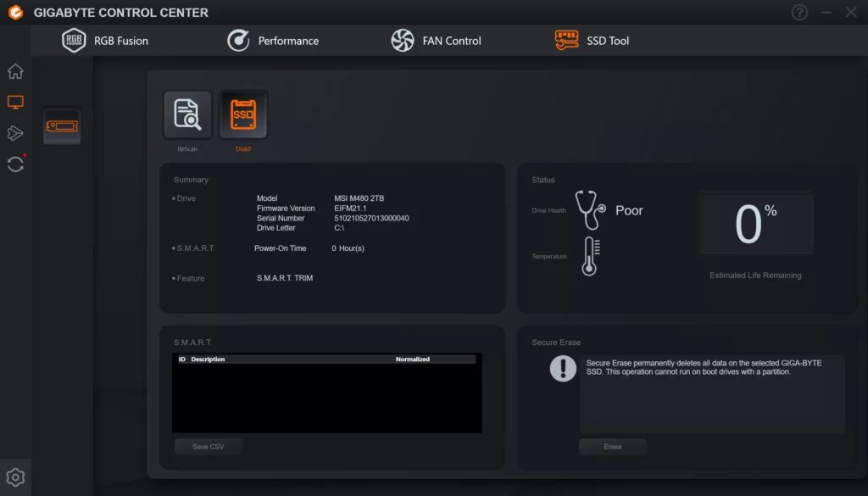Click the Temperature thermometer icon
The image size is (868, 496).
(591, 256)
